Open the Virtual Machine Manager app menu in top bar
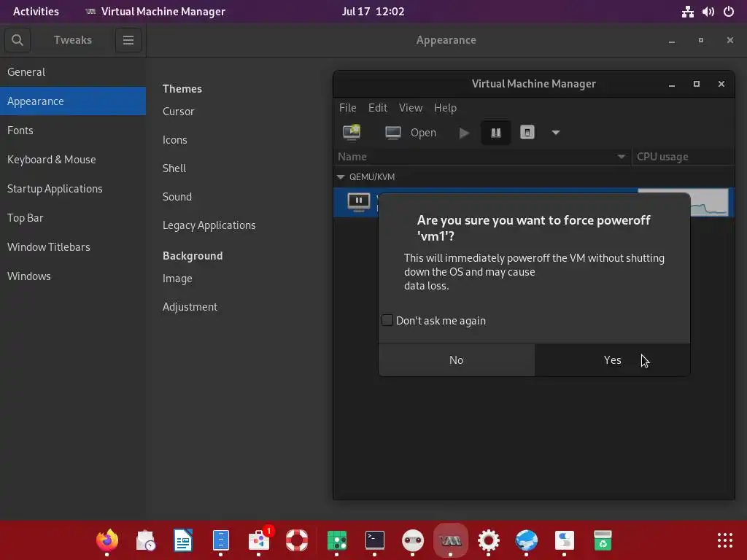 [155, 12]
